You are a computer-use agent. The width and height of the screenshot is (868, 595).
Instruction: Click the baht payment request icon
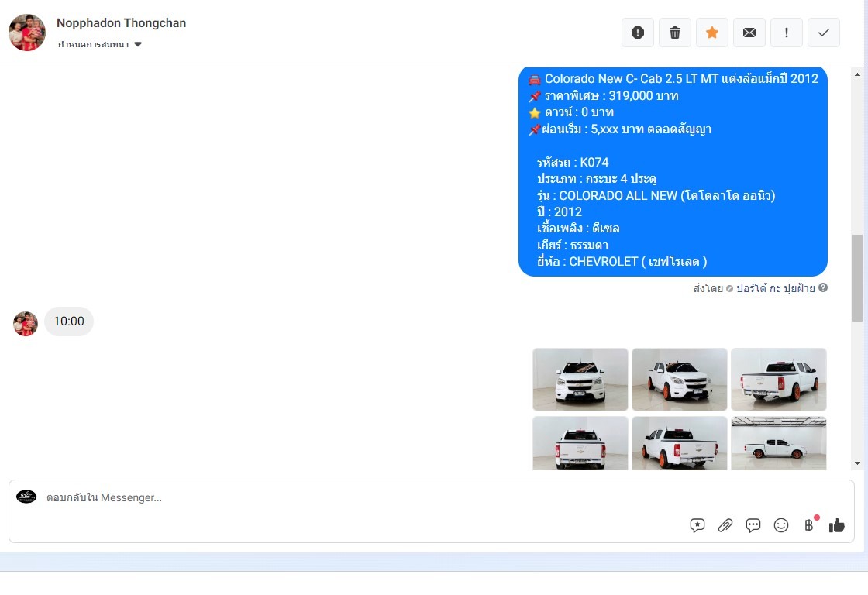pos(809,525)
